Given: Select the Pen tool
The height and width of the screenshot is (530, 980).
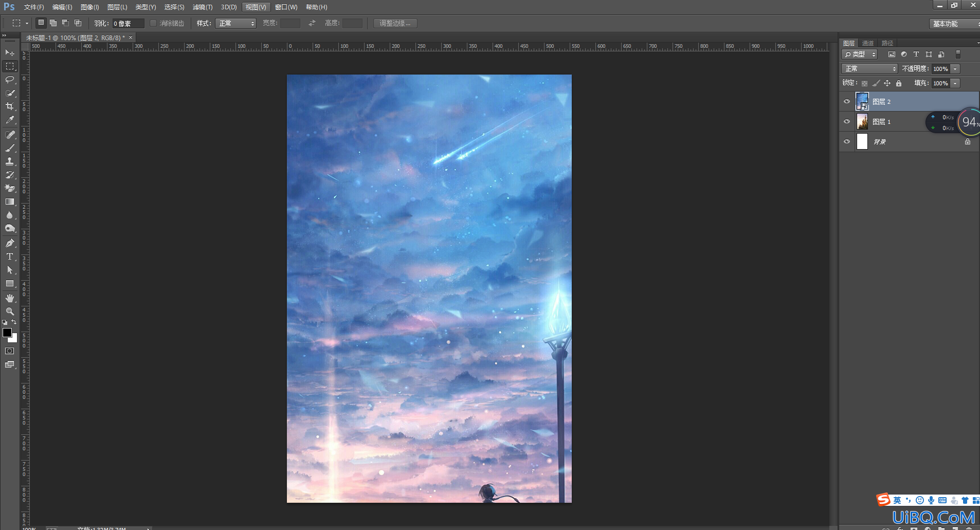Looking at the screenshot, I should 10,243.
